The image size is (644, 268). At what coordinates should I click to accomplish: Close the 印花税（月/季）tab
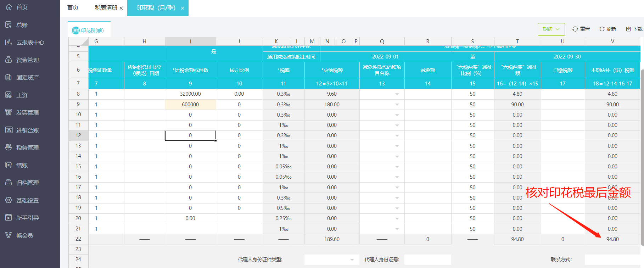183,8
